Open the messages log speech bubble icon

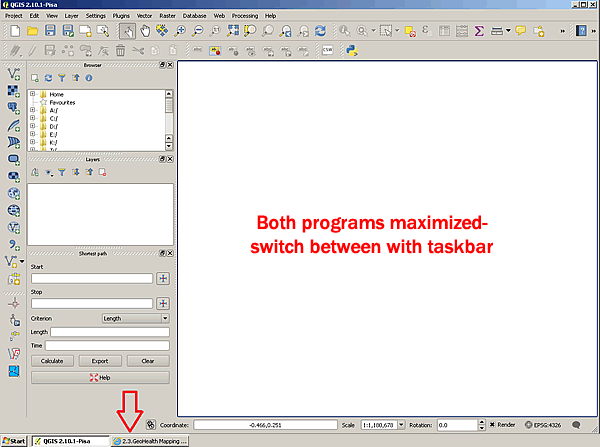(576, 425)
